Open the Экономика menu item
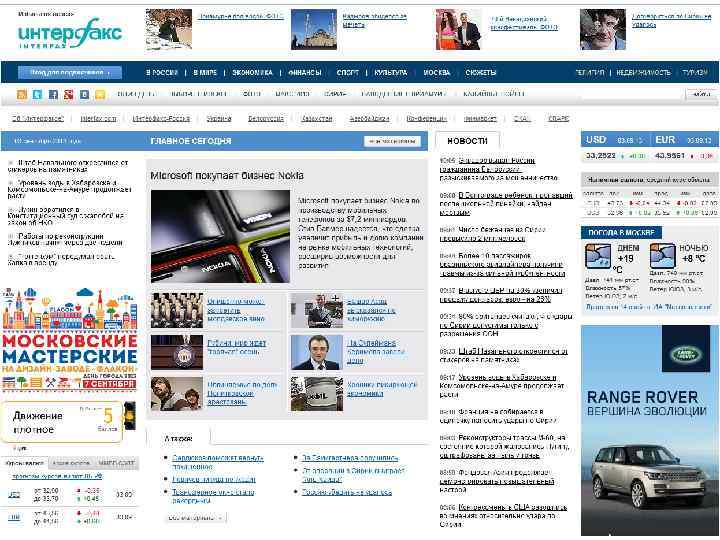The image size is (720, 540). (253, 73)
